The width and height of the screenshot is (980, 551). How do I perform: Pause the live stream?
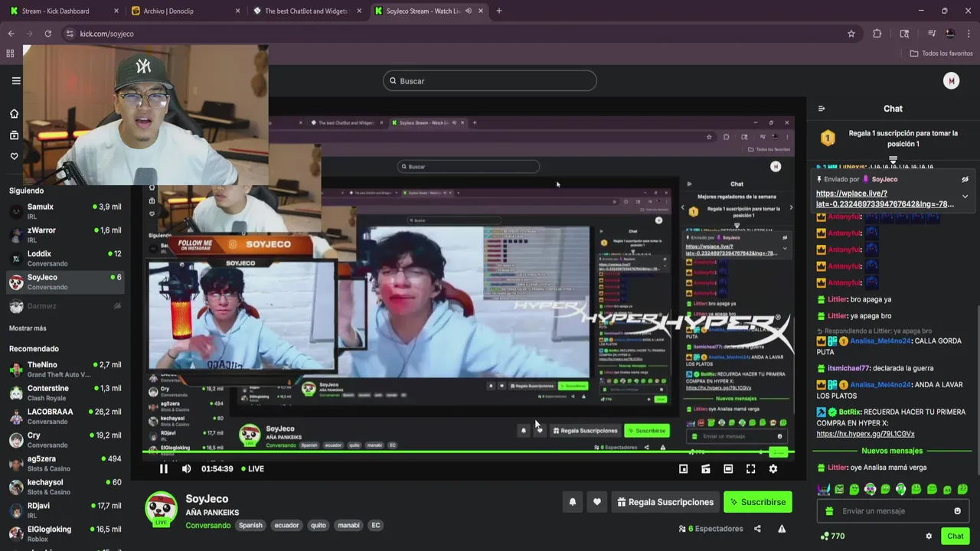pyautogui.click(x=163, y=469)
